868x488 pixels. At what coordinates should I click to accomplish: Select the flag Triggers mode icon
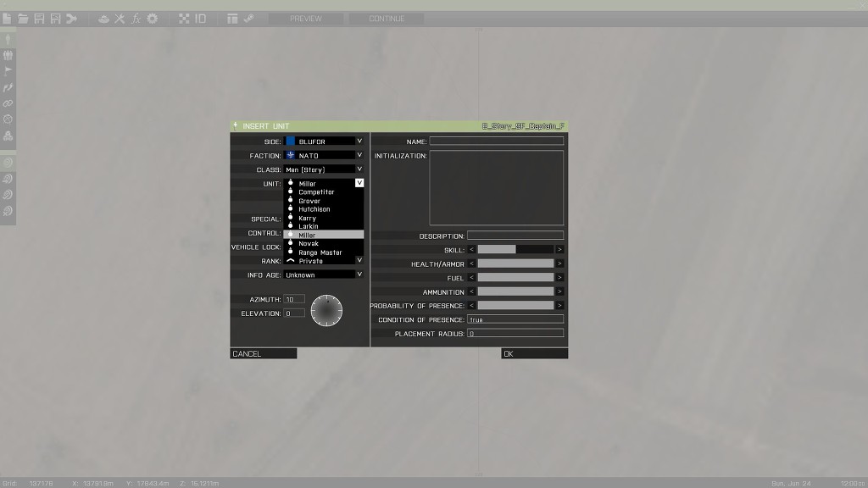tap(8, 71)
